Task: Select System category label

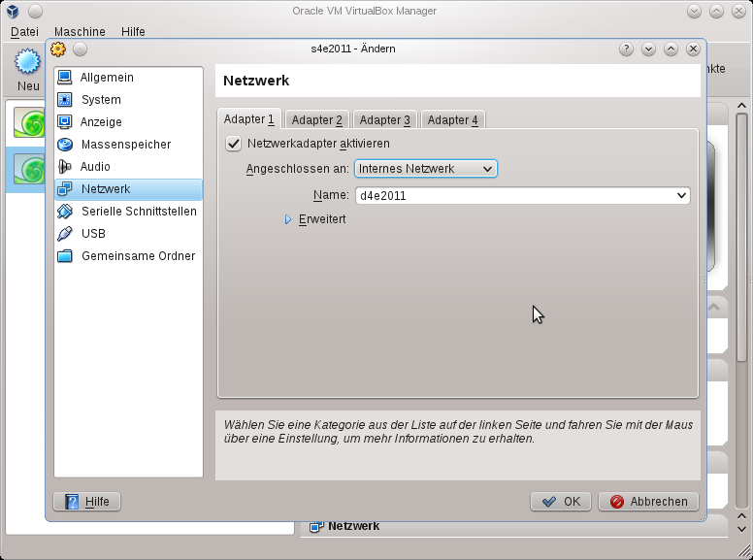Action: click(101, 99)
